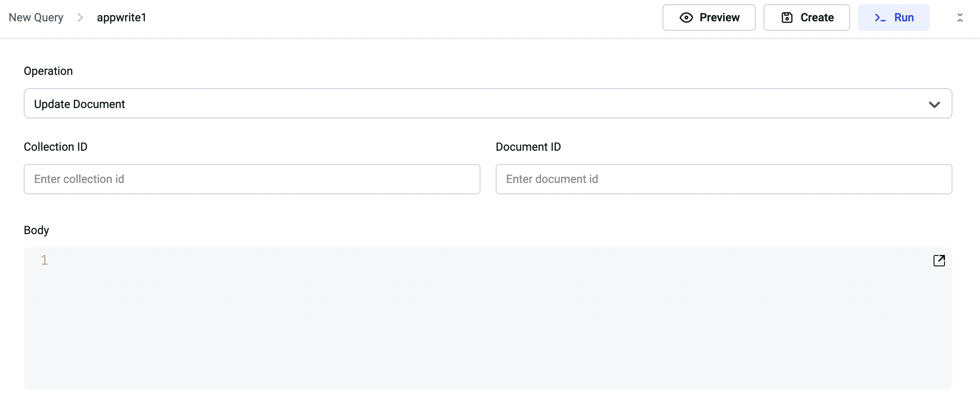
Task: Expand the Operation dropdown chevron arrow
Action: click(x=934, y=104)
